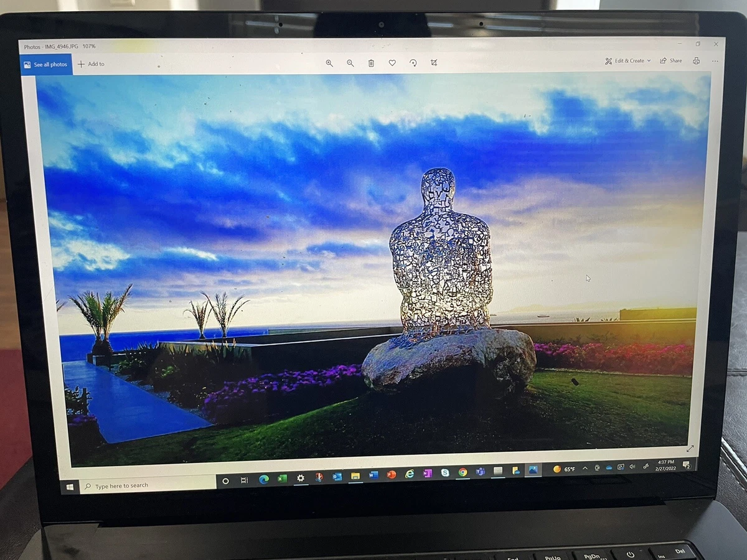Share the photo
Image resolution: width=747 pixels, height=560 pixels.
click(671, 61)
